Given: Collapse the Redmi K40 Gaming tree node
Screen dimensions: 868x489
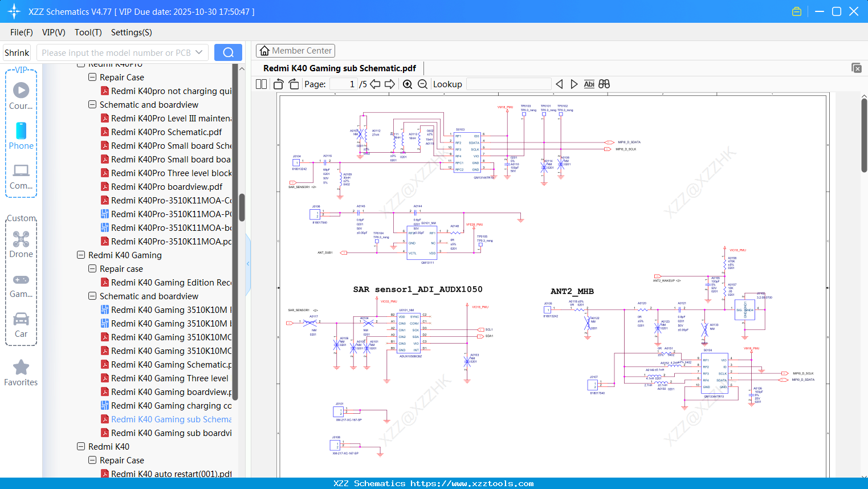Looking at the screenshot, I should (x=80, y=255).
